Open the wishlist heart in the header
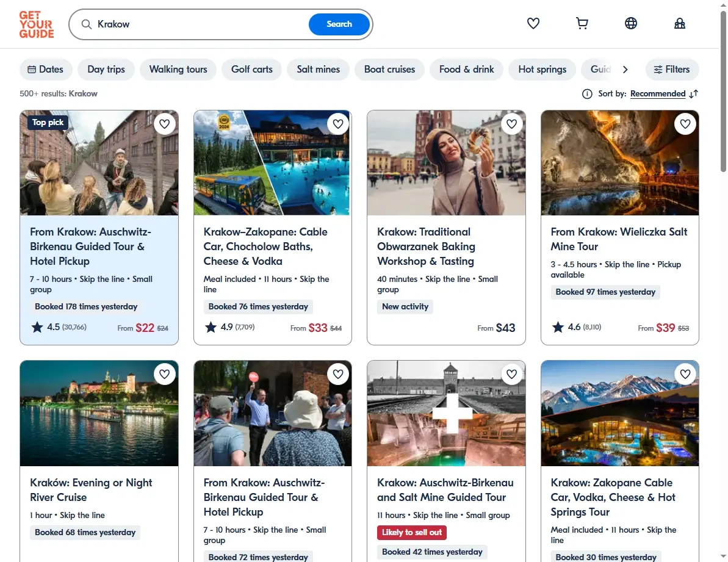The image size is (728, 562). pyautogui.click(x=533, y=23)
